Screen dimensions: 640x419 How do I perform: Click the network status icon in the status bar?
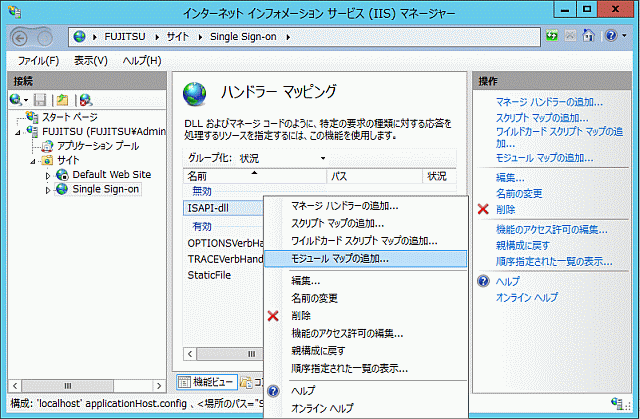coord(617,403)
